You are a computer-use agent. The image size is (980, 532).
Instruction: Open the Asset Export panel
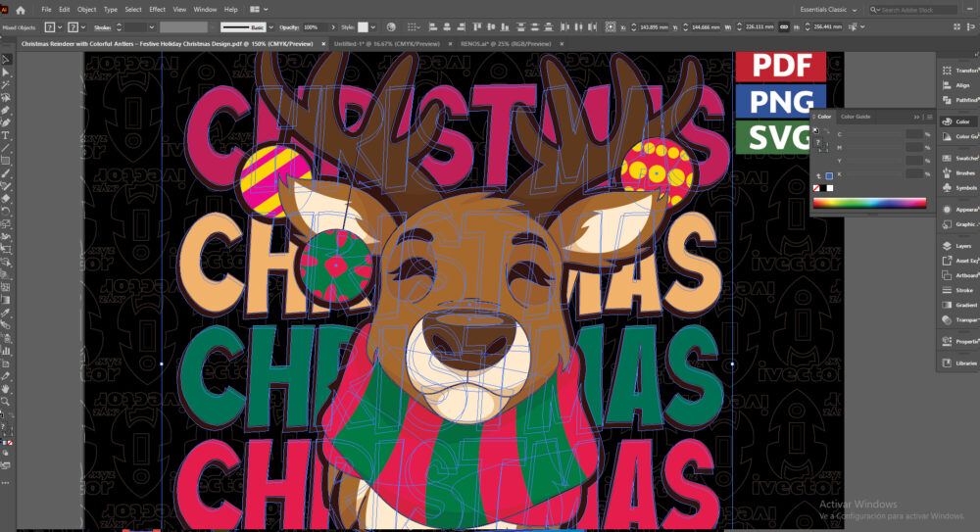[961, 261]
